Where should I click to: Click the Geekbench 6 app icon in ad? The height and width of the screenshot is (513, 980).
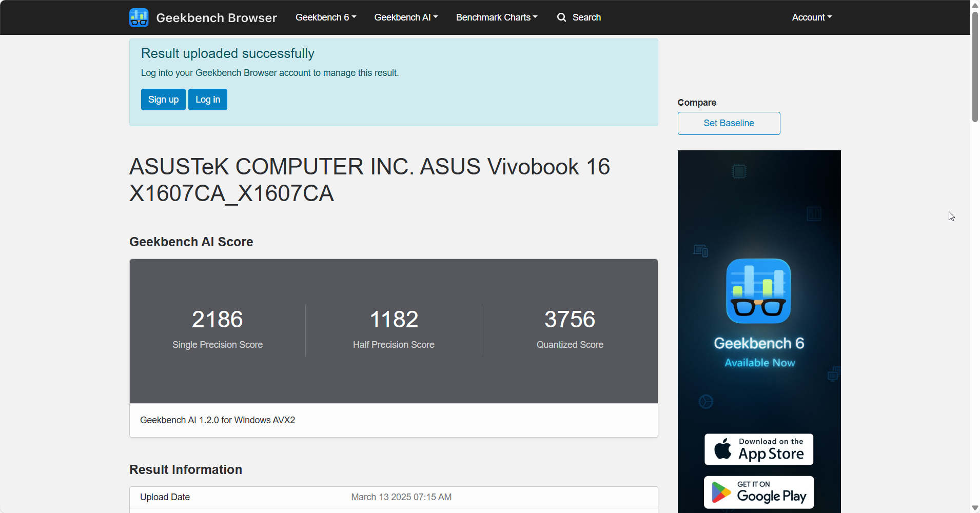click(758, 291)
